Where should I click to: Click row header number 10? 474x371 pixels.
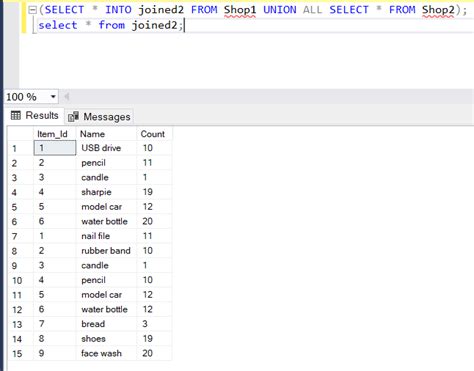pyautogui.click(x=20, y=280)
